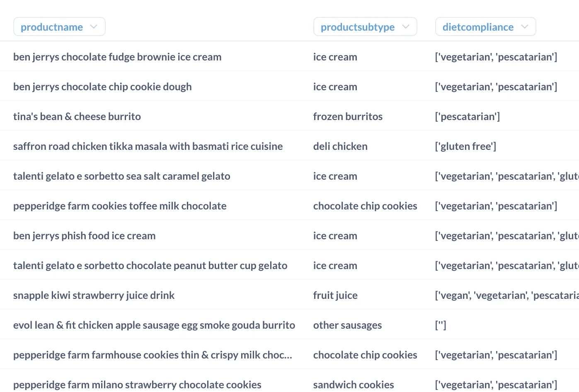Click the chevron icon next to productname
579x392 pixels.
tap(94, 26)
